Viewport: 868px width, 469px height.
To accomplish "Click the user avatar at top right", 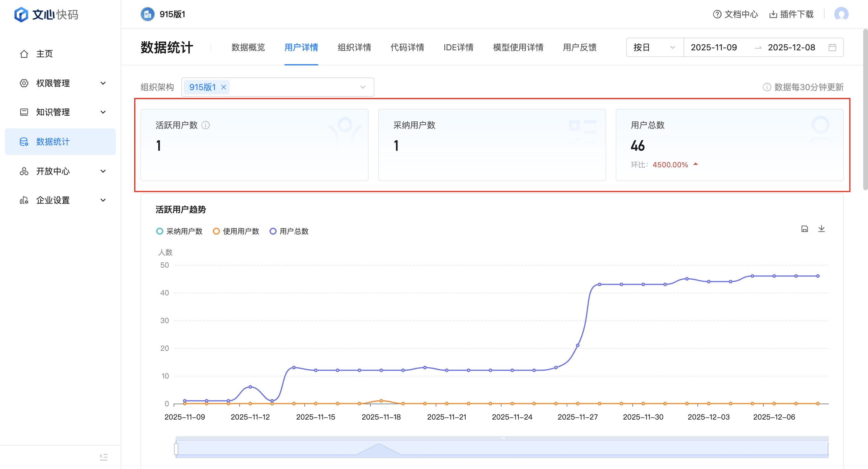I will pyautogui.click(x=841, y=14).
